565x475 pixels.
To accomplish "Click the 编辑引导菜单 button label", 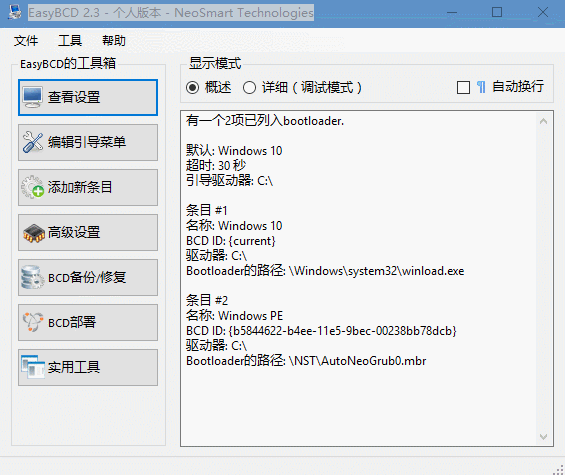I will 87,142.
